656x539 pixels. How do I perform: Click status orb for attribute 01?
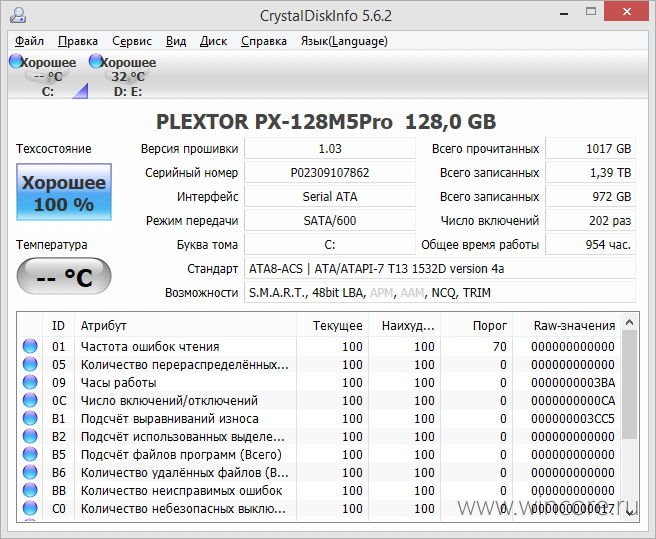pyautogui.click(x=30, y=346)
